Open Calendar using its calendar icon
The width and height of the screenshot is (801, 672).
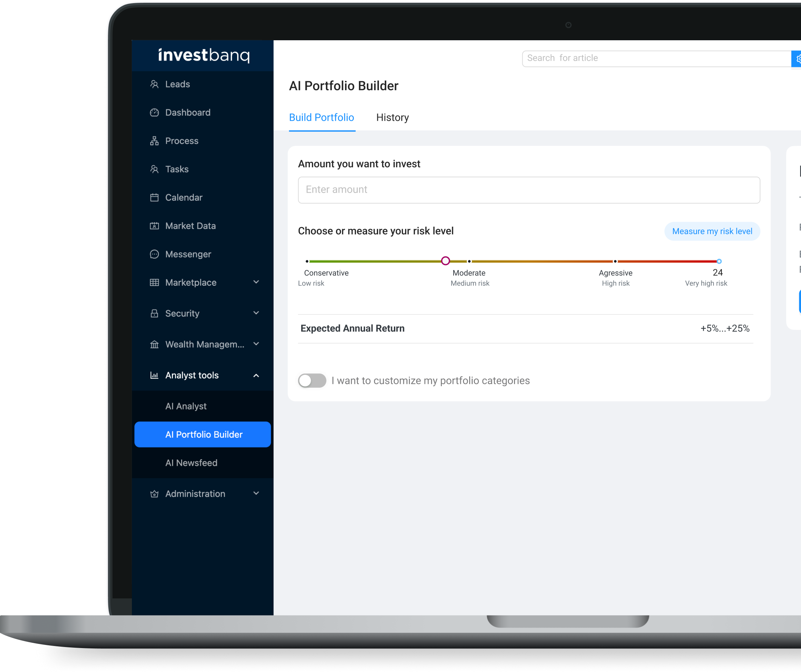click(154, 198)
